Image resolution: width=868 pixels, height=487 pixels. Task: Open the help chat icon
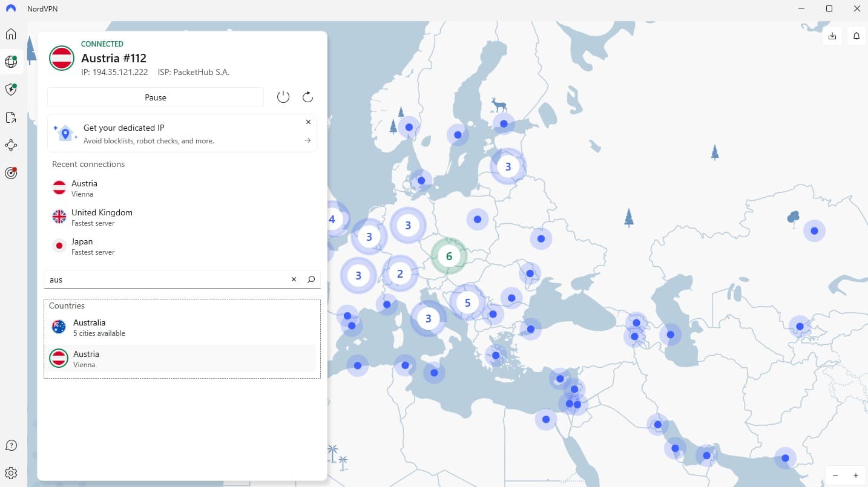[x=11, y=445]
